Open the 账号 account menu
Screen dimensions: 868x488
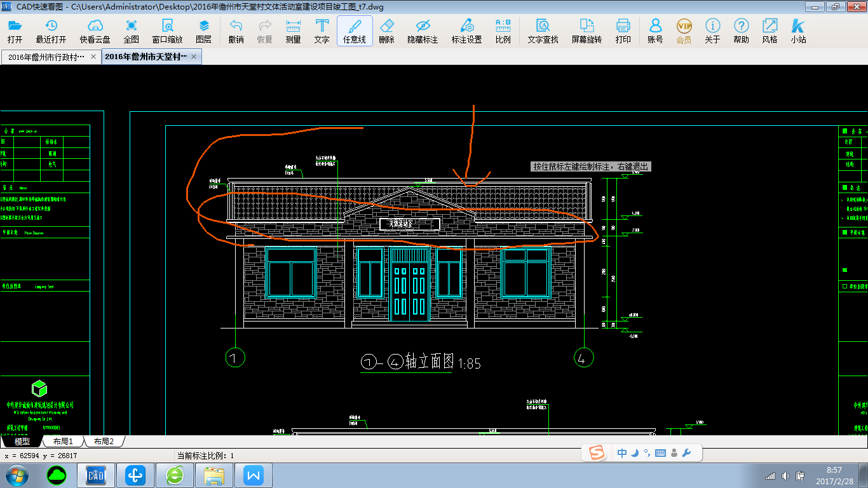pyautogui.click(x=655, y=30)
